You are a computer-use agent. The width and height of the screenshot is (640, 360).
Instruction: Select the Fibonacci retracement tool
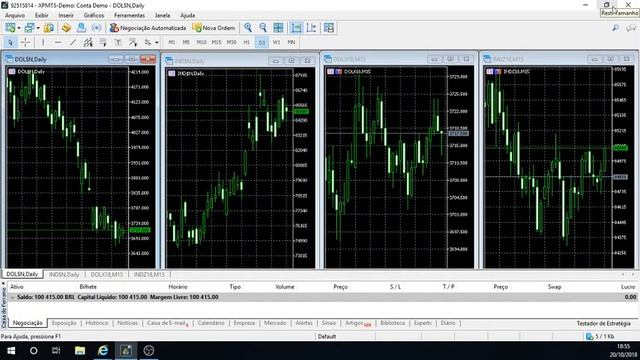(x=103, y=42)
